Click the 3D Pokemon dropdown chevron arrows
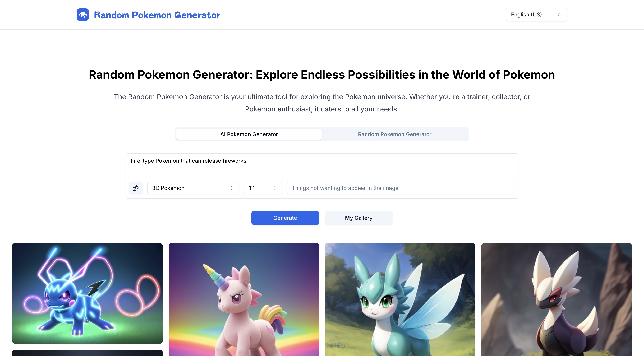 coord(231,188)
